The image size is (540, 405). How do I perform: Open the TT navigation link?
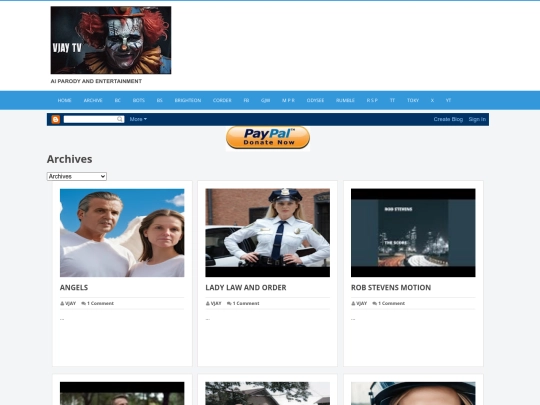(392, 101)
